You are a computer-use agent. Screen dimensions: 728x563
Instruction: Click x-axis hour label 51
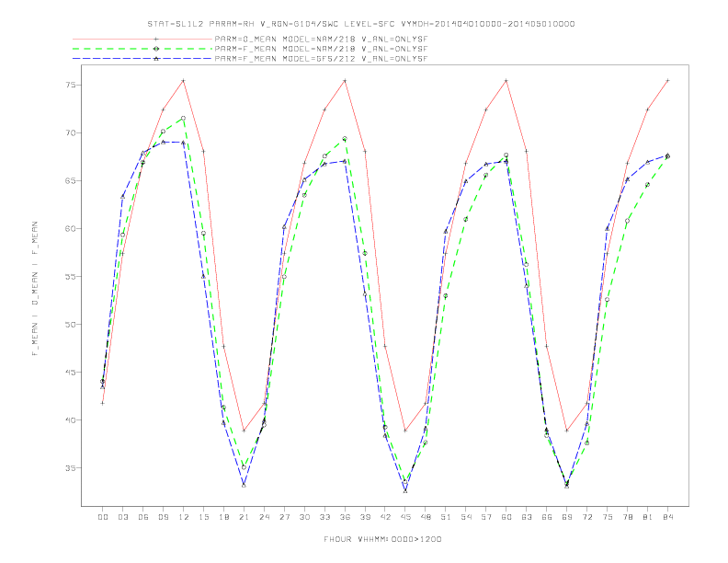tap(446, 517)
